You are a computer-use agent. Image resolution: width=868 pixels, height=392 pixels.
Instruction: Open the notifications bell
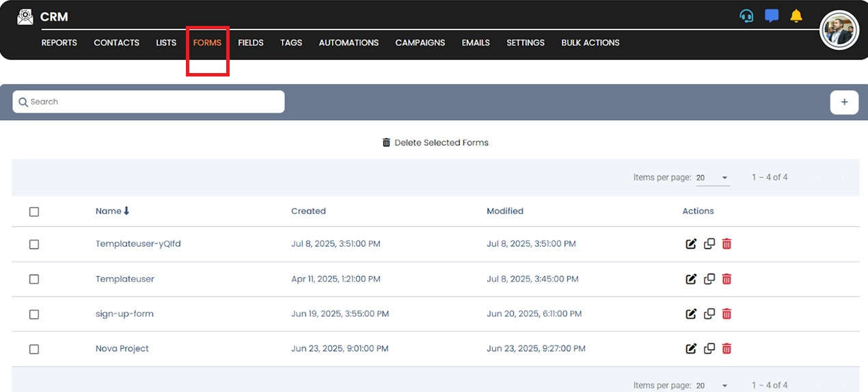pyautogui.click(x=796, y=16)
